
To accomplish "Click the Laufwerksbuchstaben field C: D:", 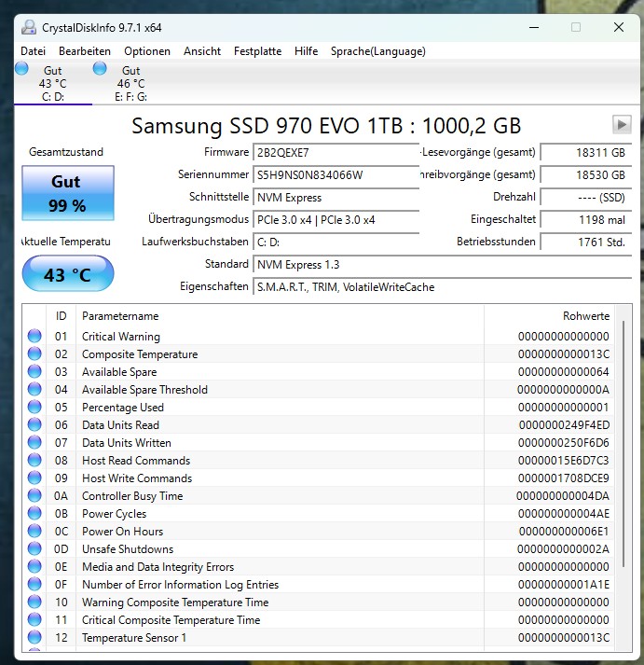I will [x=336, y=242].
